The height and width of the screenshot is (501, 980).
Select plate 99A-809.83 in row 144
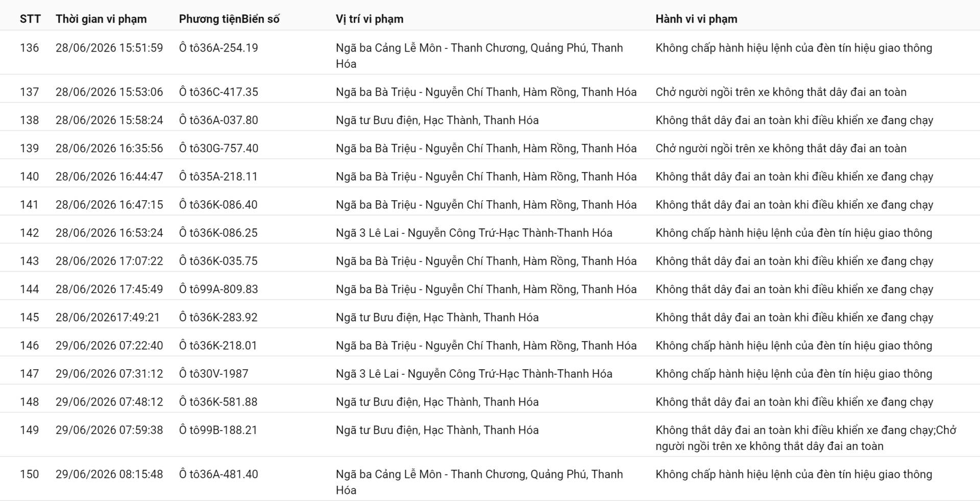coord(218,289)
